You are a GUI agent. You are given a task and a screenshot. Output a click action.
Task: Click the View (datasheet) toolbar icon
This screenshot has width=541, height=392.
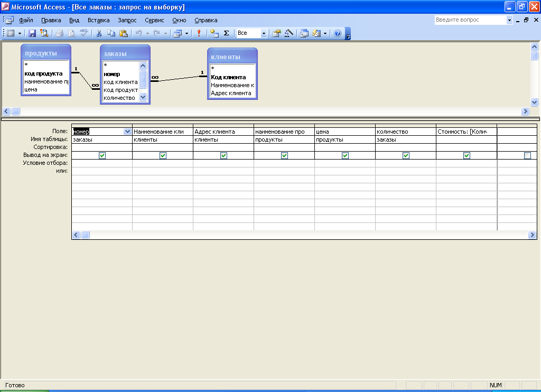pyautogui.click(x=11, y=33)
